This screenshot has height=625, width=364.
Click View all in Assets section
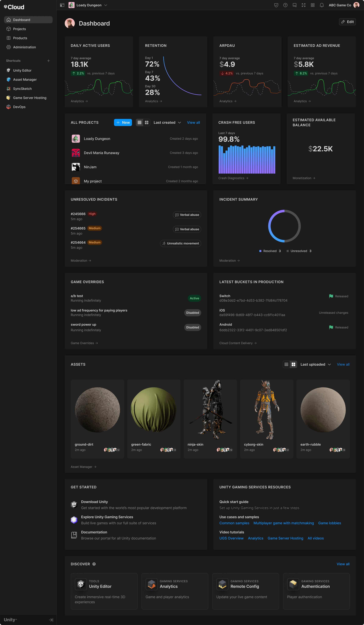click(343, 364)
